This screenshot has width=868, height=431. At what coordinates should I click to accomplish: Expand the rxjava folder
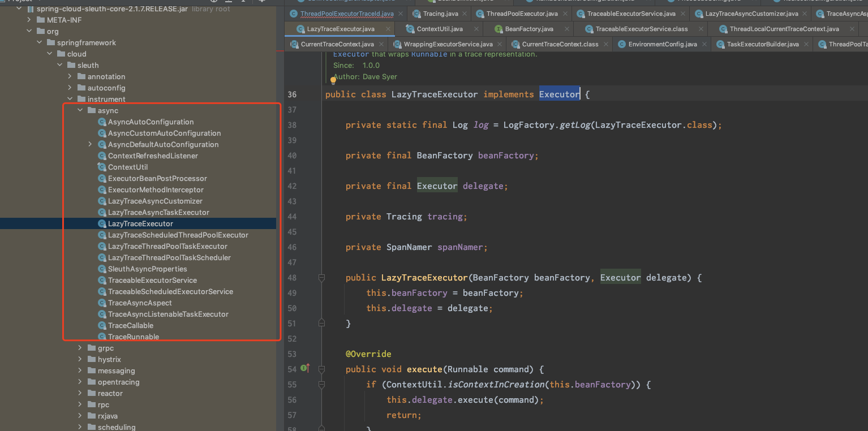[80, 416]
